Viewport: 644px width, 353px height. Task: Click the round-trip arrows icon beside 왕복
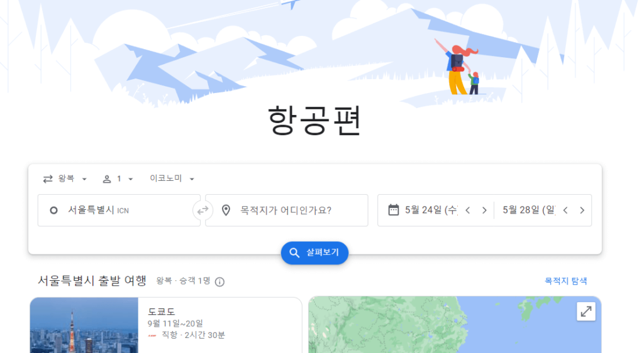pyautogui.click(x=48, y=179)
